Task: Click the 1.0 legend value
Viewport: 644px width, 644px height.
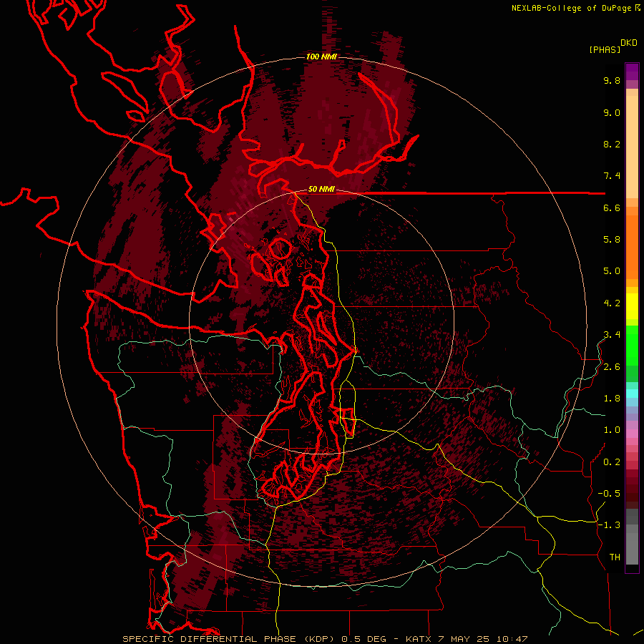Action: [612, 430]
